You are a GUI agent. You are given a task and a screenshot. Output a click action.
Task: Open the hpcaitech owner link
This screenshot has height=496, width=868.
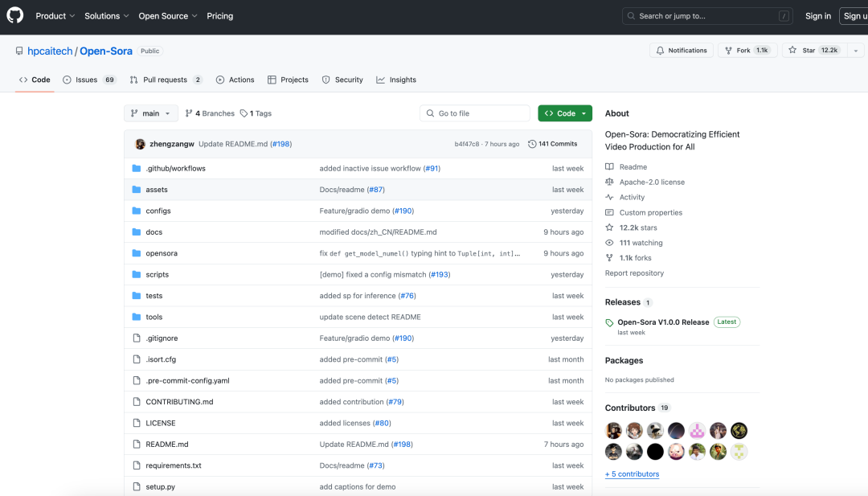50,51
